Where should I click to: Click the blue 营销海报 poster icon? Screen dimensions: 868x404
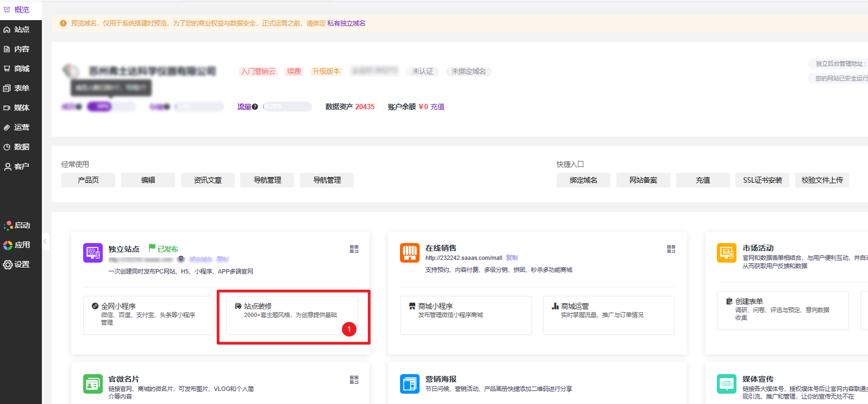[410, 384]
